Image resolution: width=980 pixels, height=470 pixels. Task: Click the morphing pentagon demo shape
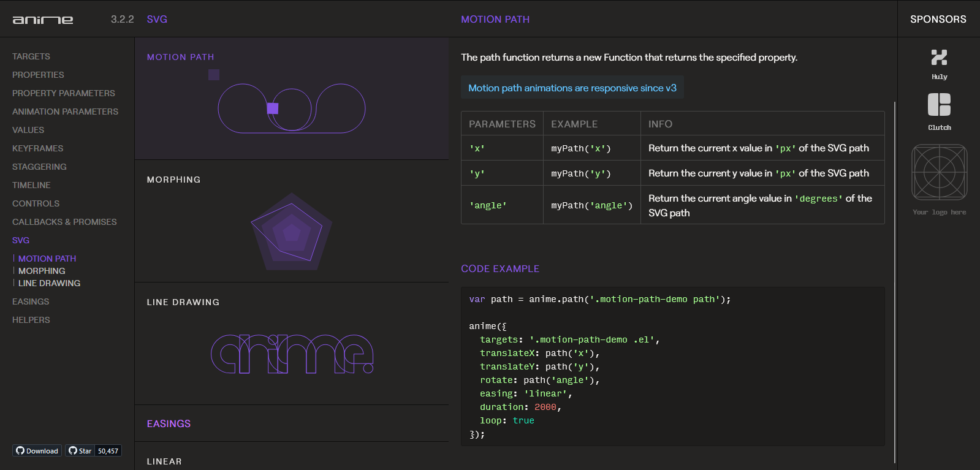291,232
